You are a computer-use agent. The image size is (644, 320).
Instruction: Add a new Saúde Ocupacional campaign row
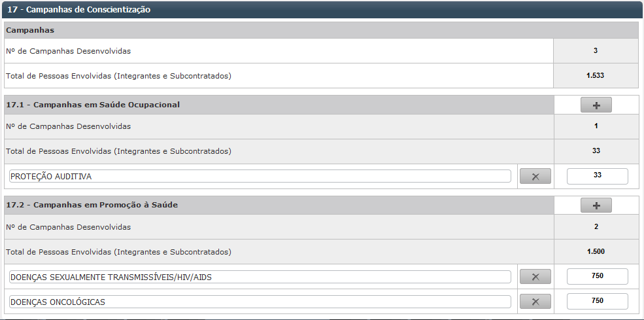pos(596,105)
